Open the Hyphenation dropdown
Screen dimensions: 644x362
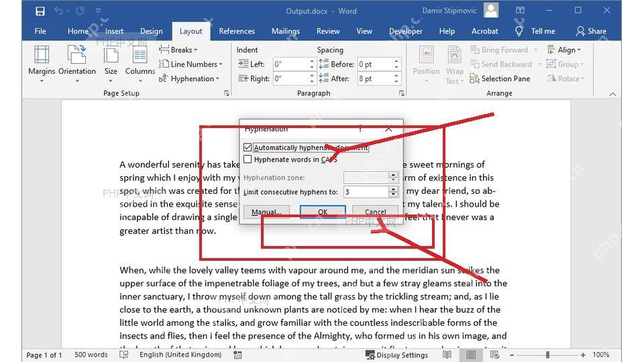coord(189,78)
